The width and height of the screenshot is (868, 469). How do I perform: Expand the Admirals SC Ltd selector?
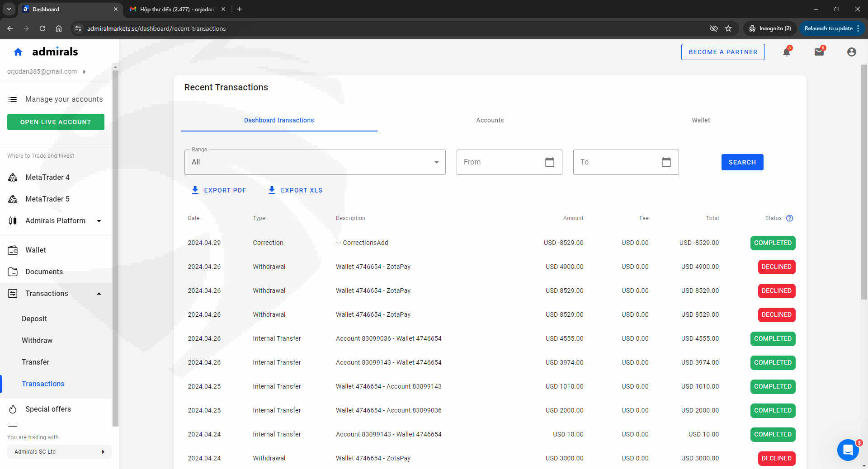tap(60, 452)
